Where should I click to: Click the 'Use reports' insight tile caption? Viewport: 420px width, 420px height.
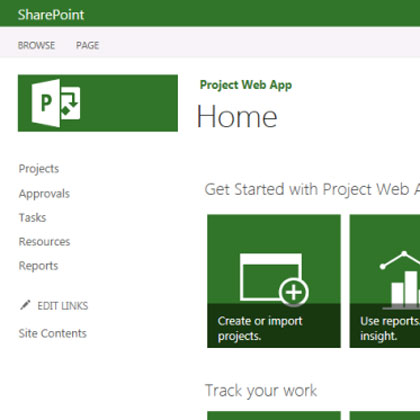coord(389,328)
